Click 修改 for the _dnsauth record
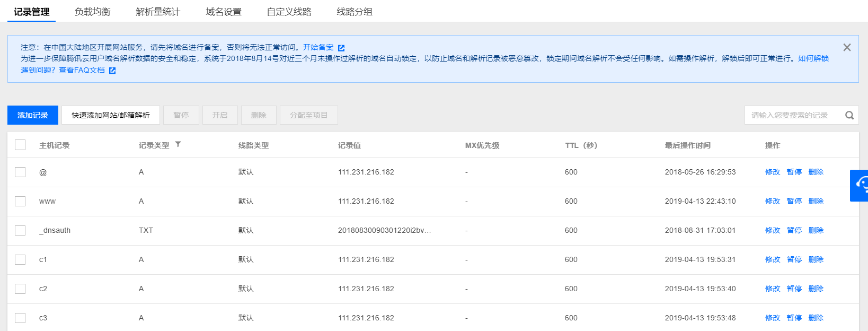Screen dimensions: 868x331 coord(773,230)
